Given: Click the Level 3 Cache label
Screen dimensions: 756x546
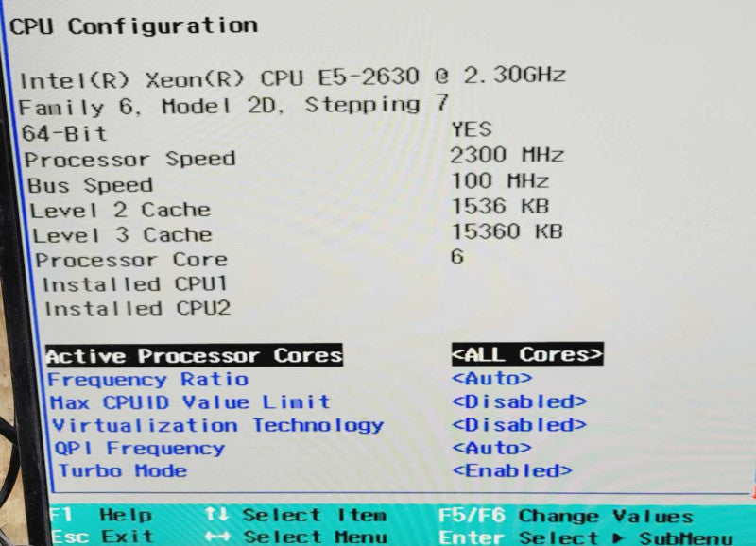Looking at the screenshot, I should click(123, 235).
